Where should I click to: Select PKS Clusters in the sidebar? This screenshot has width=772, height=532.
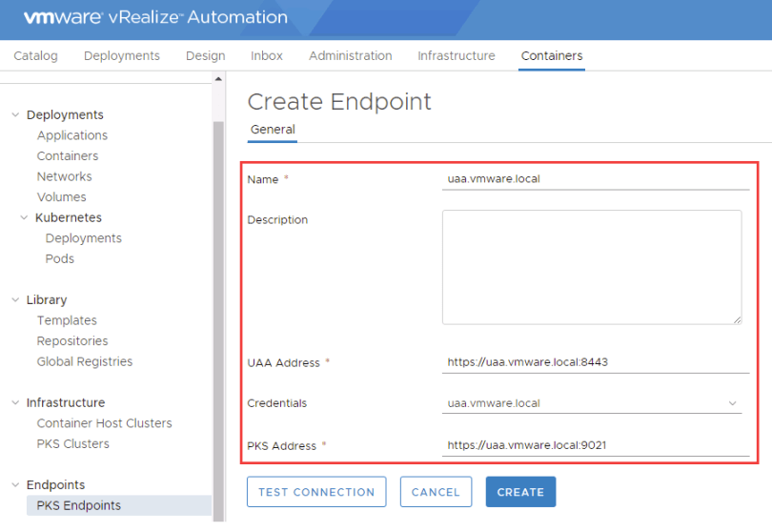[x=72, y=444]
